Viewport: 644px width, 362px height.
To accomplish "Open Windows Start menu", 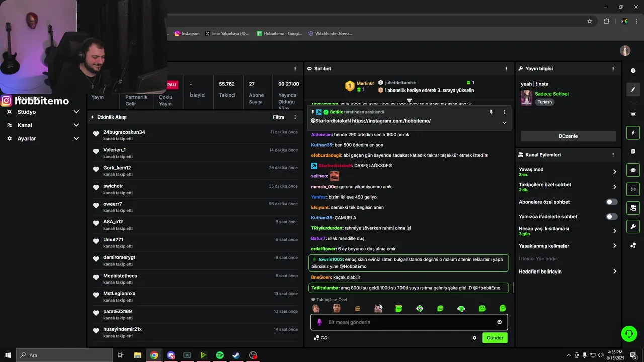I will pos(8,355).
